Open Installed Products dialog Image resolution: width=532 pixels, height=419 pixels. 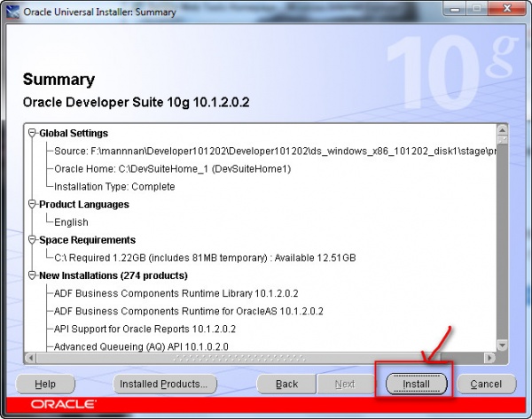[164, 384]
